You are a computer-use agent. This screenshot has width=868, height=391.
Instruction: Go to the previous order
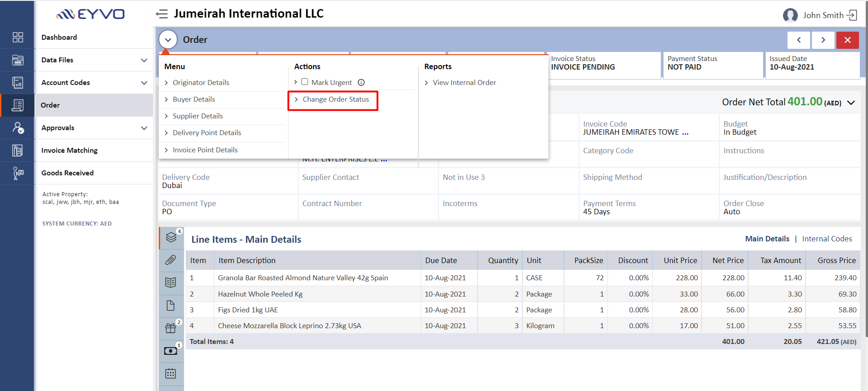(x=799, y=40)
